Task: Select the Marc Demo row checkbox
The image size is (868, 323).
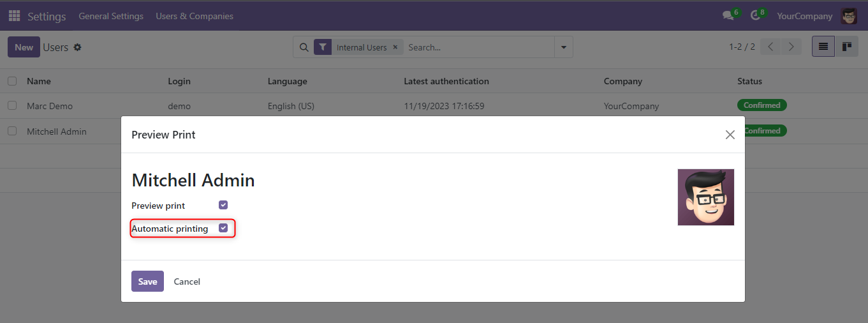Action: (12, 105)
